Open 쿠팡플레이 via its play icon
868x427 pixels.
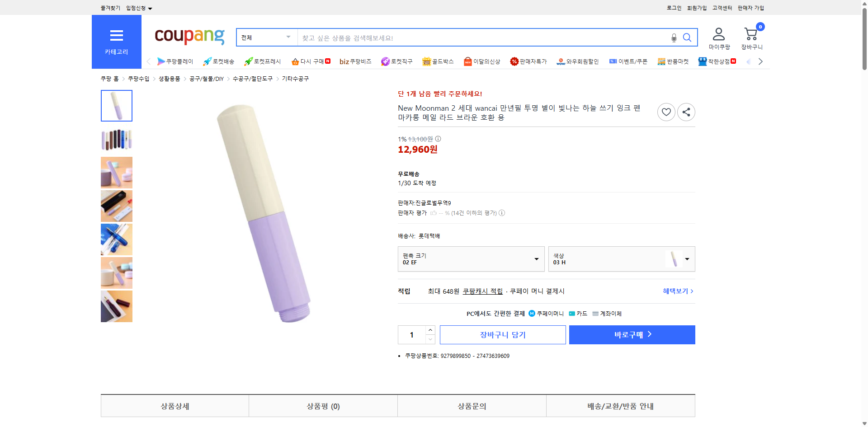[161, 61]
